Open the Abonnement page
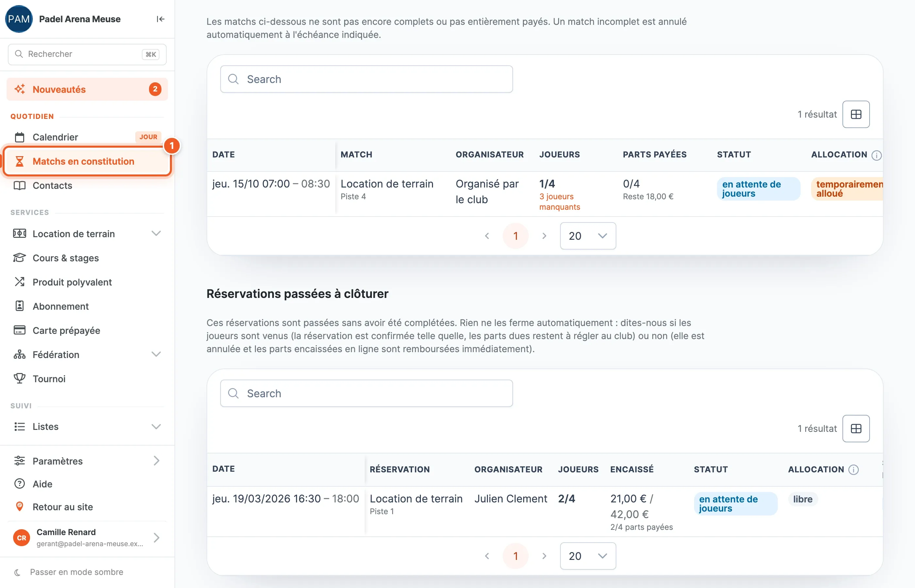This screenshot has width=915, height=588. click(87, 306)
